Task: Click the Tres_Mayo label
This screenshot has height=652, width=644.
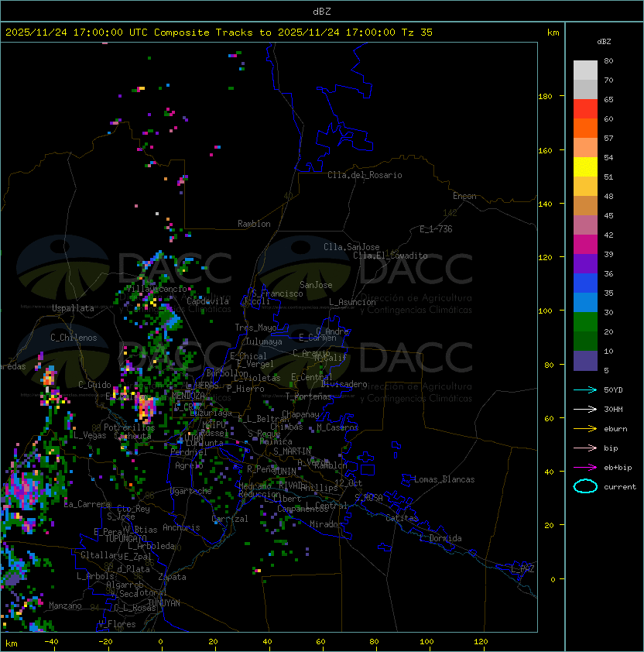Action: (255, 328)
